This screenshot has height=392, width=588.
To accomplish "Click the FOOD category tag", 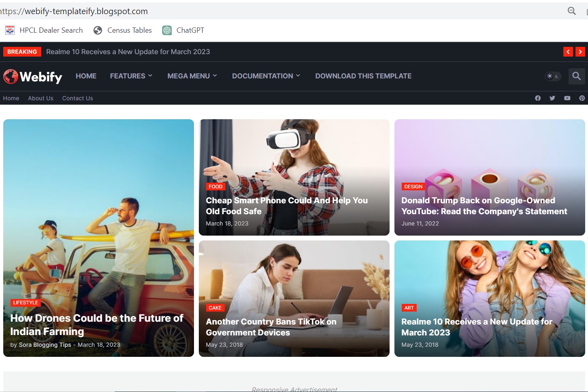I will (x=215, y=187).
